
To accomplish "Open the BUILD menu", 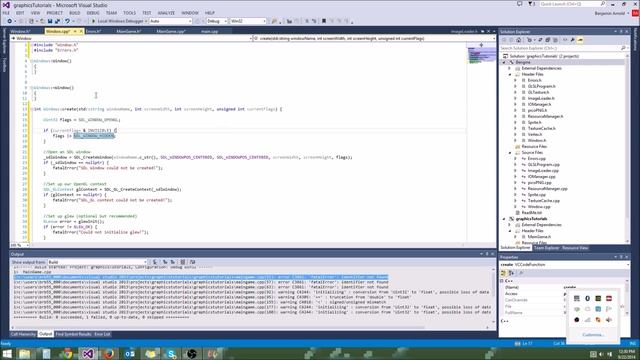I will [75, 13].
